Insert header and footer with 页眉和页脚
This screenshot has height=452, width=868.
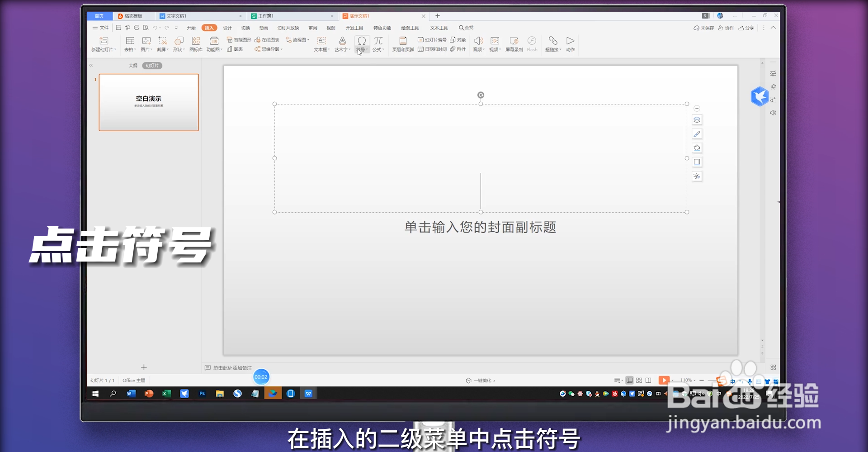pyautogui.click(x=403, y=44)
